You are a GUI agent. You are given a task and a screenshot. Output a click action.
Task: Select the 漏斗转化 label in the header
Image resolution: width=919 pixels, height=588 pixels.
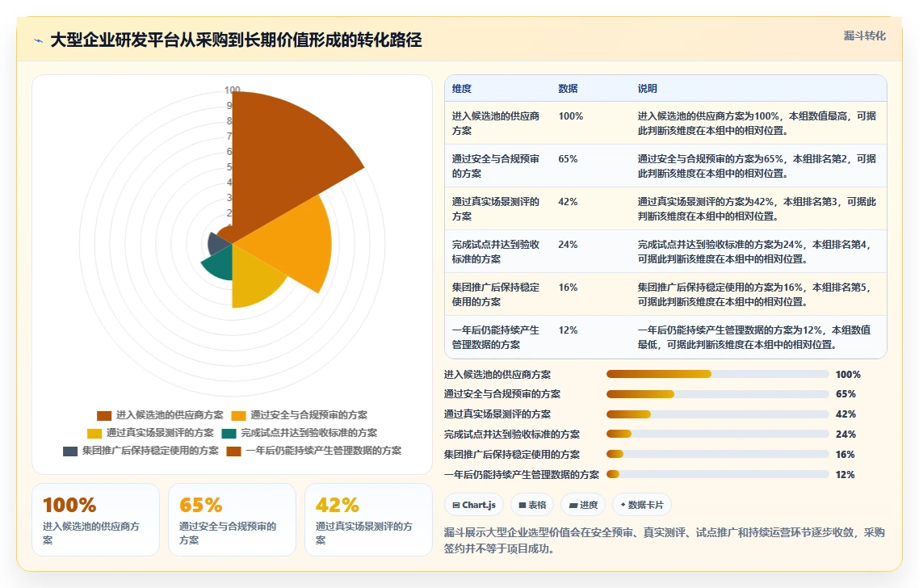pos(865,36)
